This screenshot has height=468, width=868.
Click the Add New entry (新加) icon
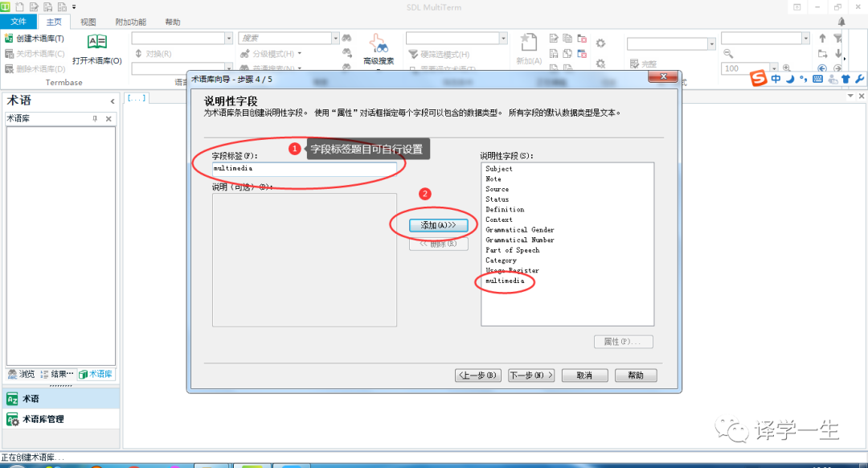click(x=529, y=43)
